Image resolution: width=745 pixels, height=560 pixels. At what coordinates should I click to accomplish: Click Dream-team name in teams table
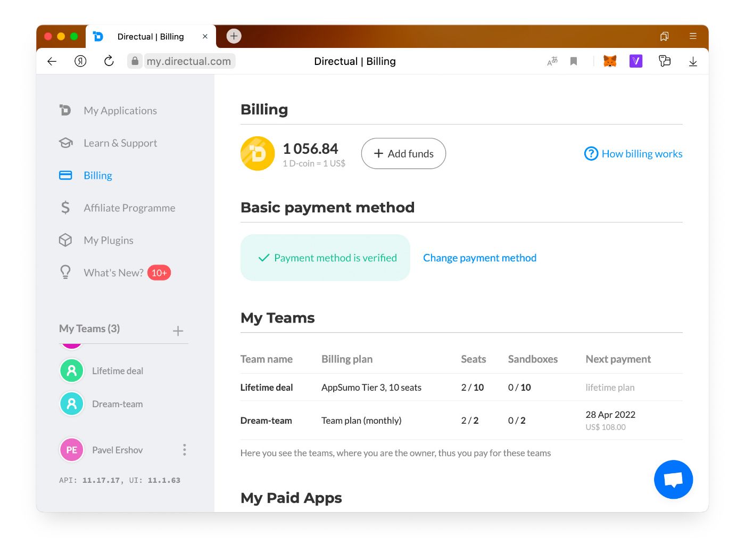point(266,421)
